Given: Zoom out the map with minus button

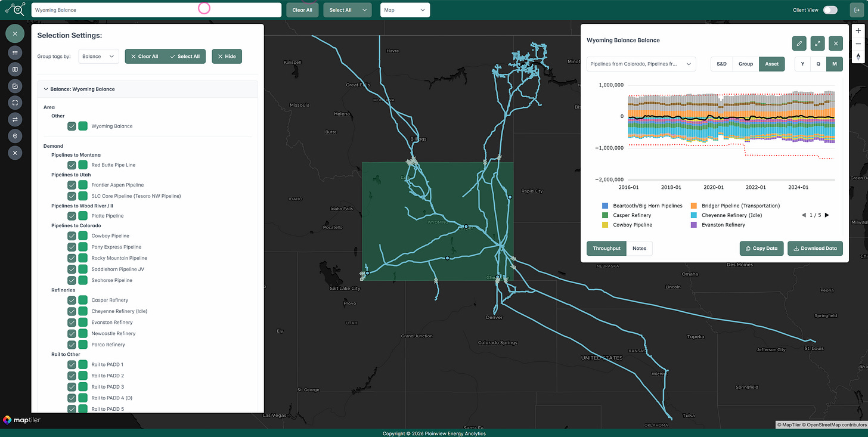Looking at the screenshot, I should point(858,43).
